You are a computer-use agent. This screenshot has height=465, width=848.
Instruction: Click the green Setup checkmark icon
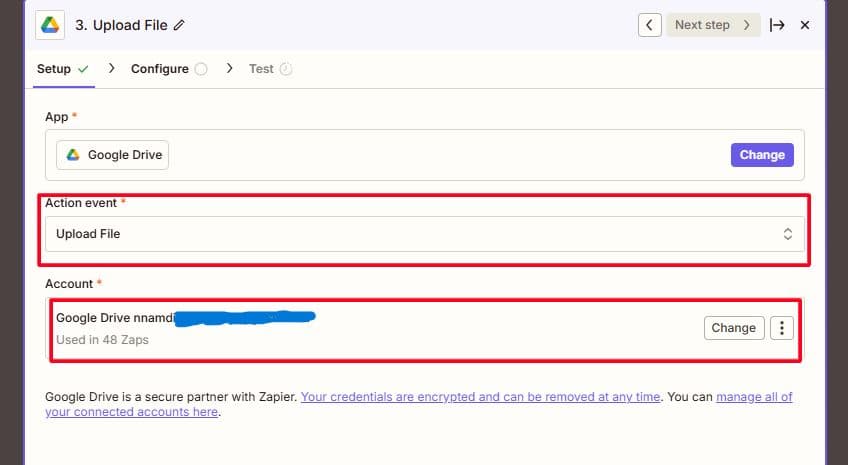coord(83,69)
